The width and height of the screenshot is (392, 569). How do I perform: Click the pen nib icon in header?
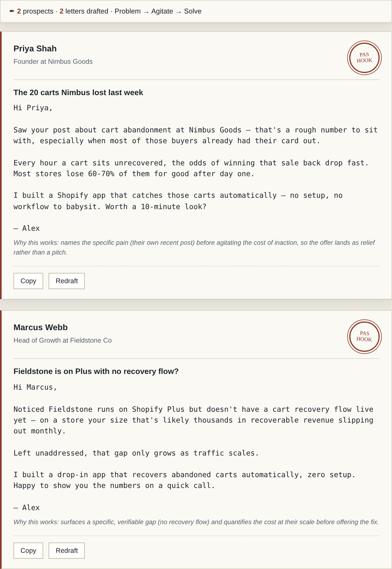[12, 11]
